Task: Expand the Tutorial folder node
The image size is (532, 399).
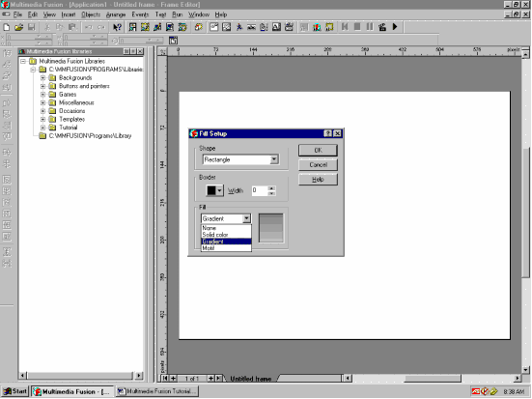Action: pyautogui.click(x=42, y=128)
